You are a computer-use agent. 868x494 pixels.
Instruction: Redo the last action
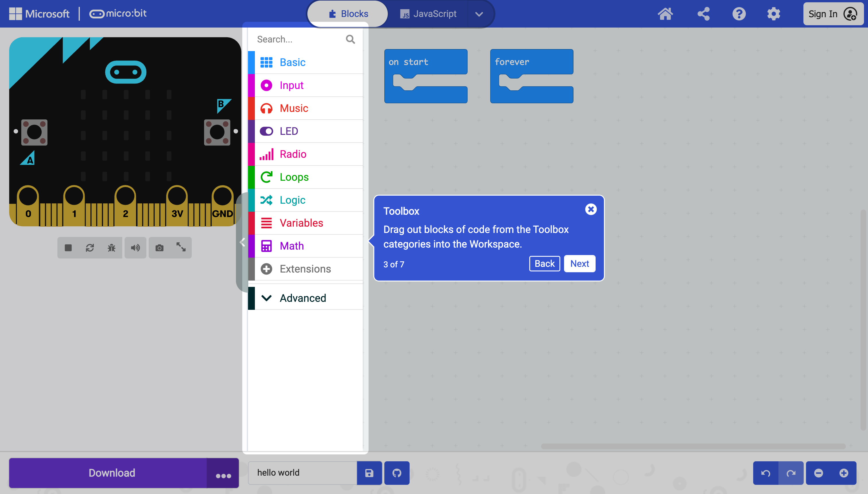[791, 472]
